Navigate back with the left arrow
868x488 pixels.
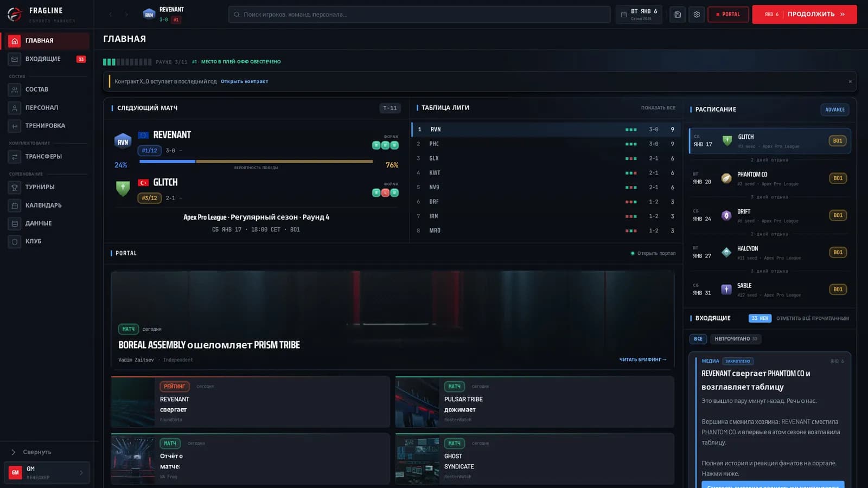click(111, 15)
